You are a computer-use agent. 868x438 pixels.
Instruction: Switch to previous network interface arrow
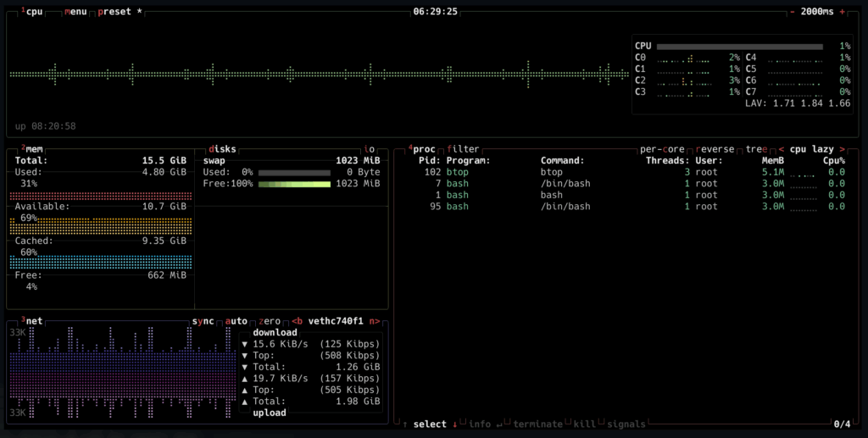click(x=297, y=322)
